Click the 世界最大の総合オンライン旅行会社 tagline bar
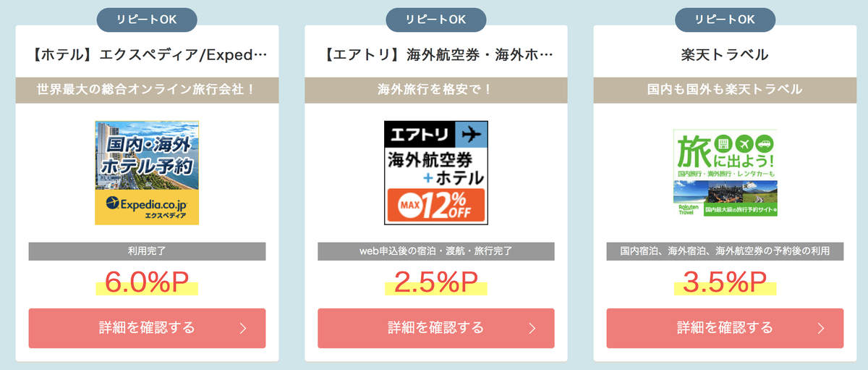The height and width of the screenshot is (370, 868). pyautogui.click(x=147, y=90)
